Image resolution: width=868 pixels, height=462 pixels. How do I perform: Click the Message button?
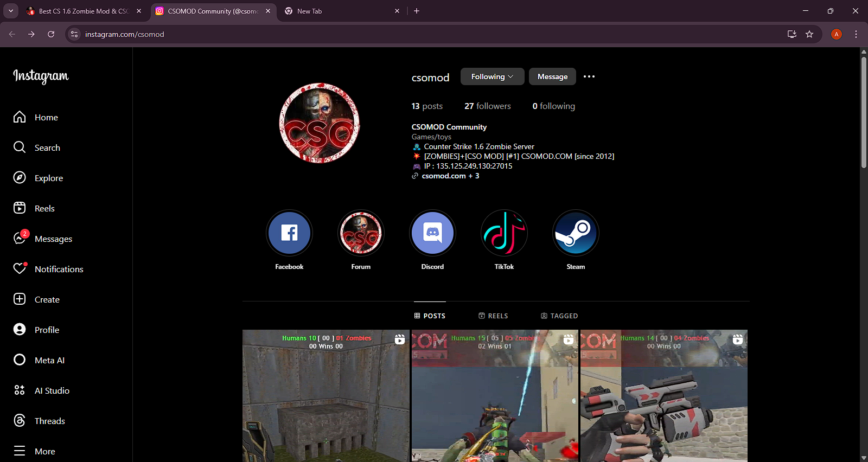552,76
